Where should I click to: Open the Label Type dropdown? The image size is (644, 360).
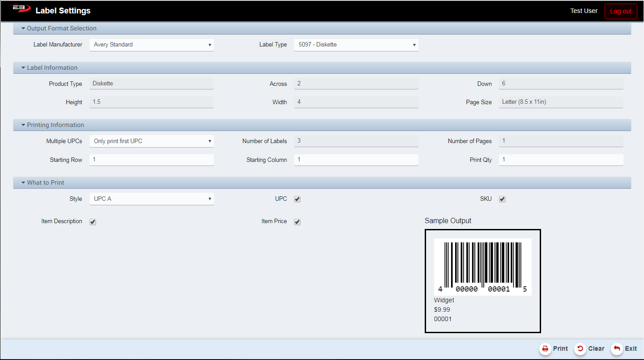tap(356, 45)
